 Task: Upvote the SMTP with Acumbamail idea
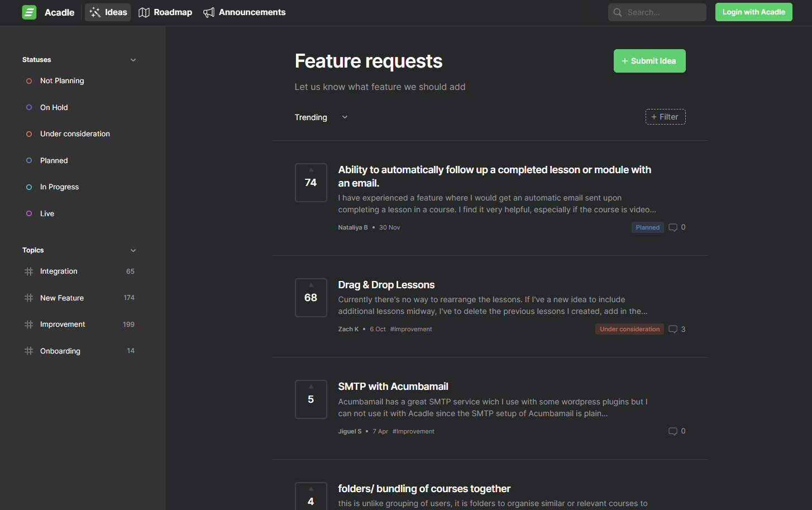click(311, 399)
